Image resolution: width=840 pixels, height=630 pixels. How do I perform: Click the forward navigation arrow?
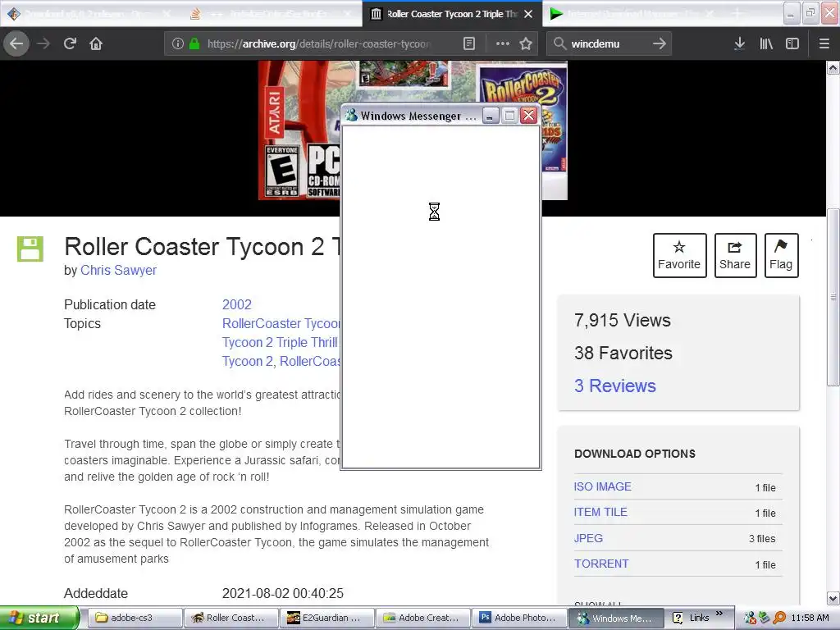(43, 44)
